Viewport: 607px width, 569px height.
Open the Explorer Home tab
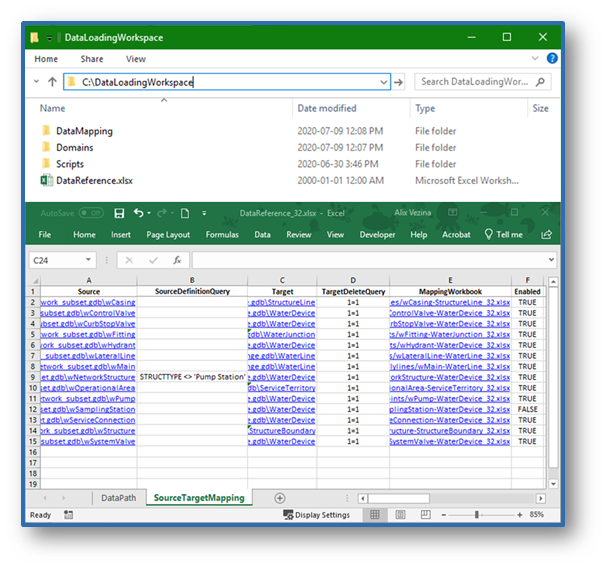(46, 59)
